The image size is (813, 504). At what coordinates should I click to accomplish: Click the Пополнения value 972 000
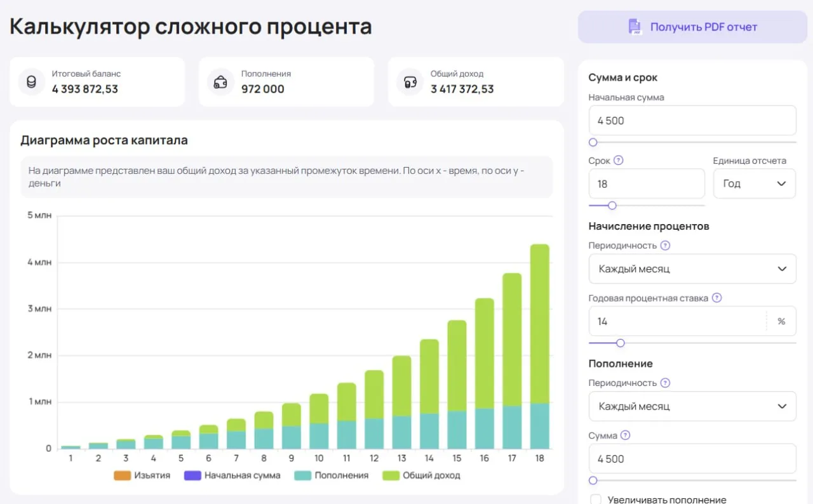point(263,89)
